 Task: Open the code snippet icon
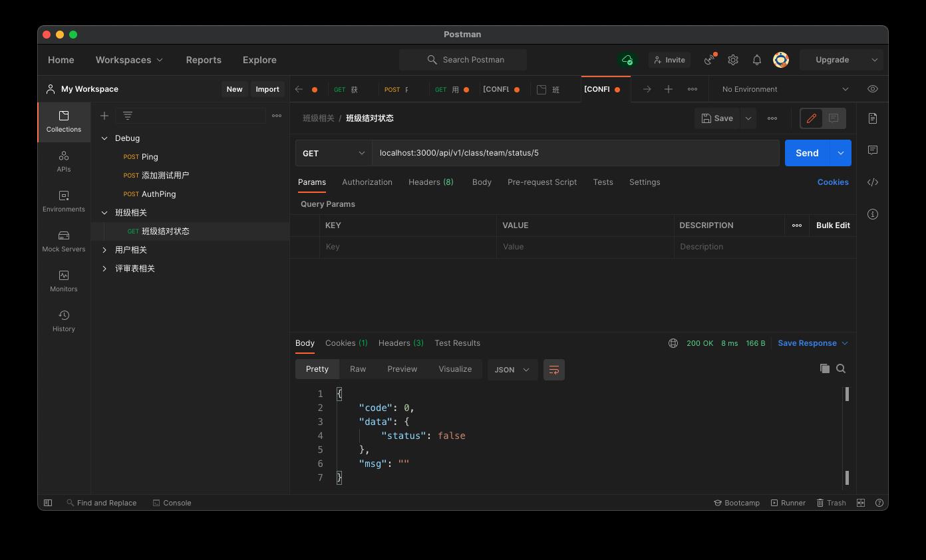[x=873, y=182]
